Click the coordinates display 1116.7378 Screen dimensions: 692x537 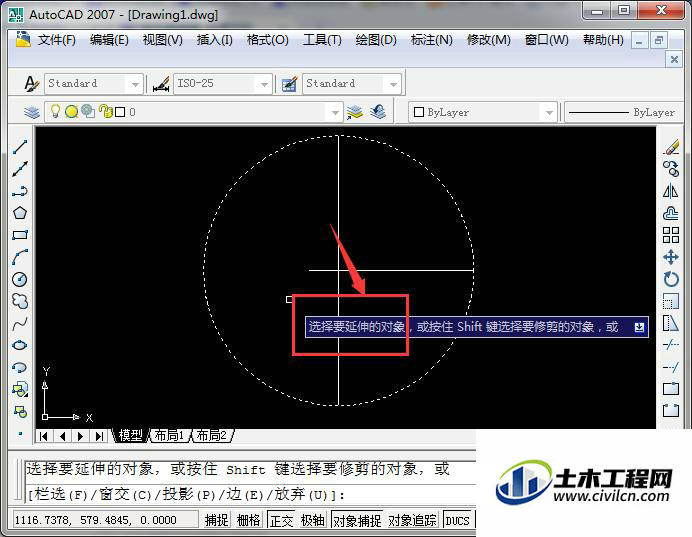point(105,520)
